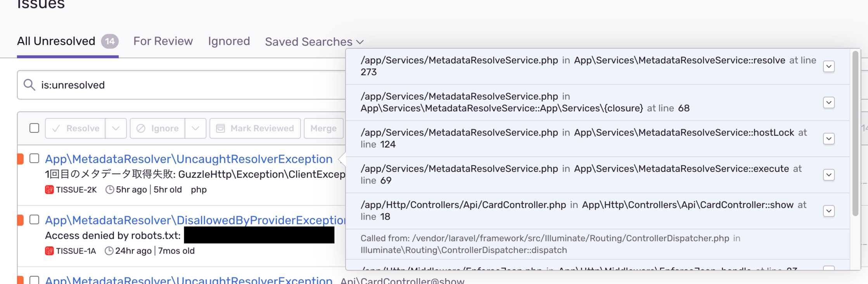
Task: Click the search magnifier icon
Action: click(x=29, y=85)
